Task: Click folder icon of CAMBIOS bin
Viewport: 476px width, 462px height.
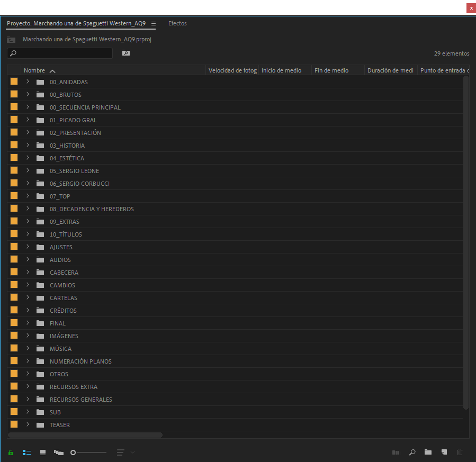Action: (40, 285)
